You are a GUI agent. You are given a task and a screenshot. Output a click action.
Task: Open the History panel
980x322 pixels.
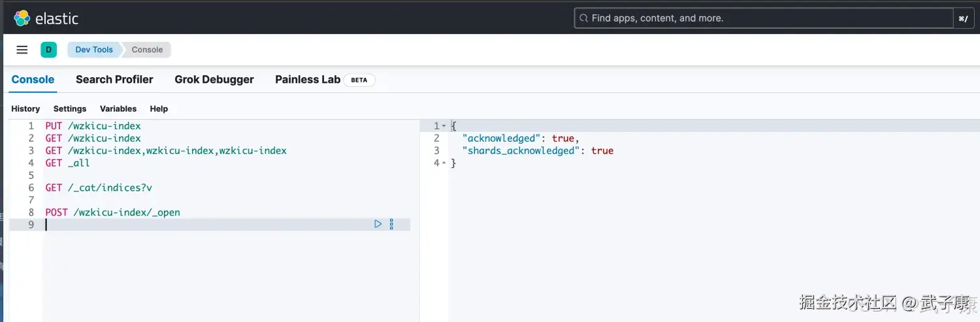coord(25,109)
